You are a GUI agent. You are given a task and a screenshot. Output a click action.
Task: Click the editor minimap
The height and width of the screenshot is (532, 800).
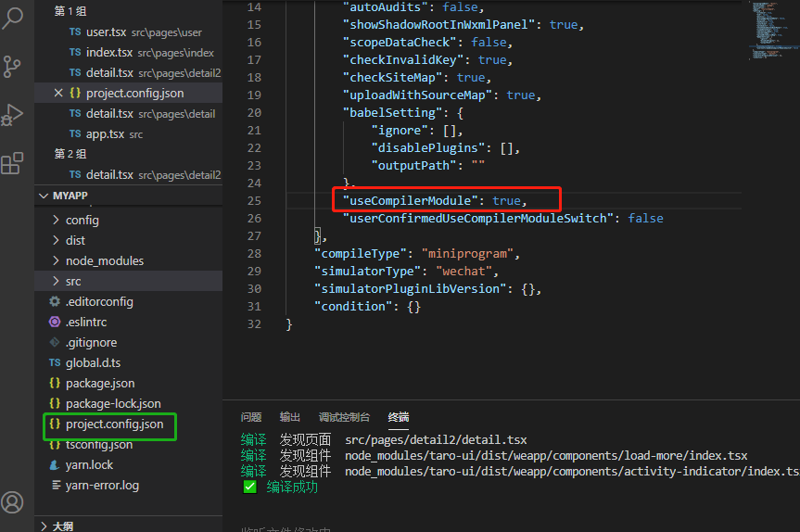[772, 31]
